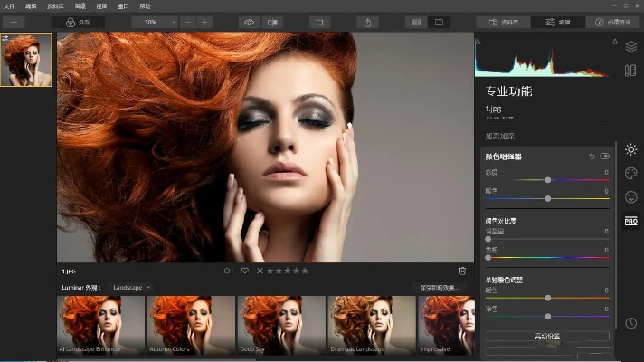The image size is (644, 362).
Task: Open the History clock icon
Action: [630, 323]
